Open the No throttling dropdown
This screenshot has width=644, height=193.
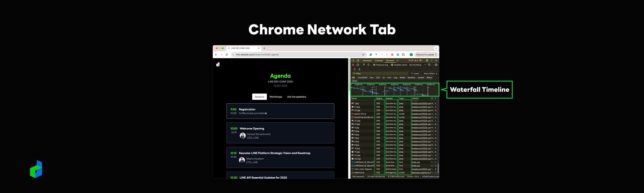coord(417,65)
